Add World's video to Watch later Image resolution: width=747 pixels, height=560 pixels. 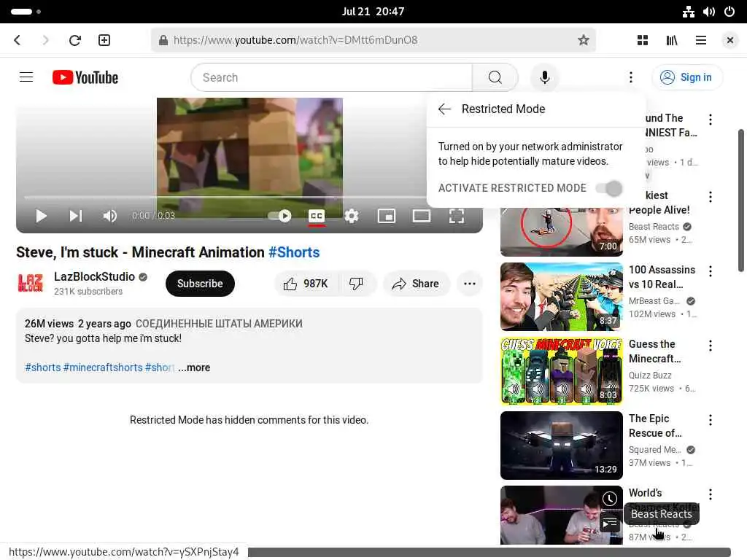pyautogui.click(x=609, y=499)
